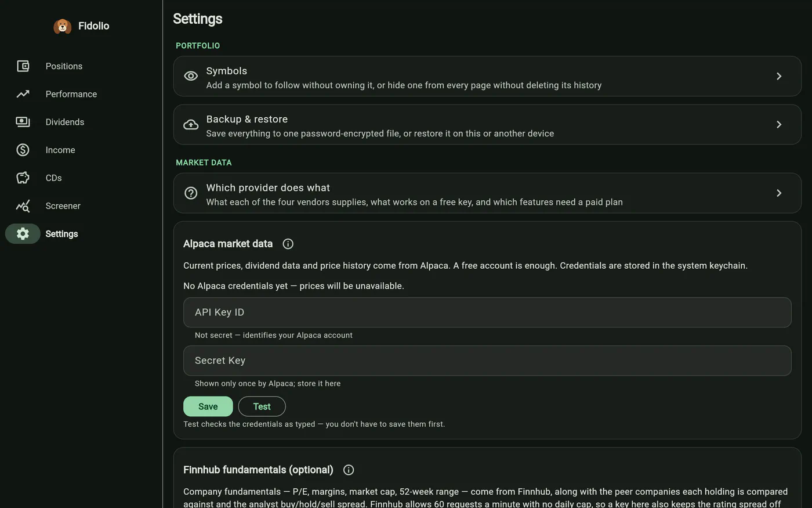The image size is (812, 508).
Task: Focus the API Key ID field
Action: pos(487,312)
